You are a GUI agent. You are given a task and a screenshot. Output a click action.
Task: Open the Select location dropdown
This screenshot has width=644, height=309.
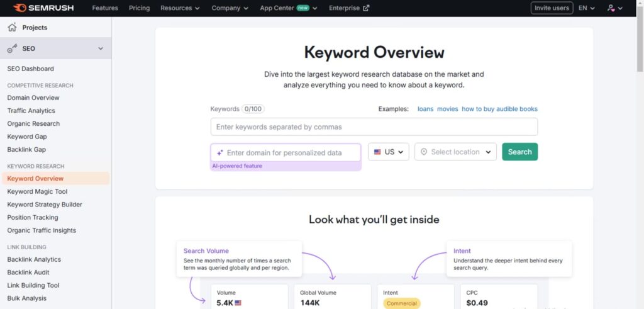(x=455, y=152)
